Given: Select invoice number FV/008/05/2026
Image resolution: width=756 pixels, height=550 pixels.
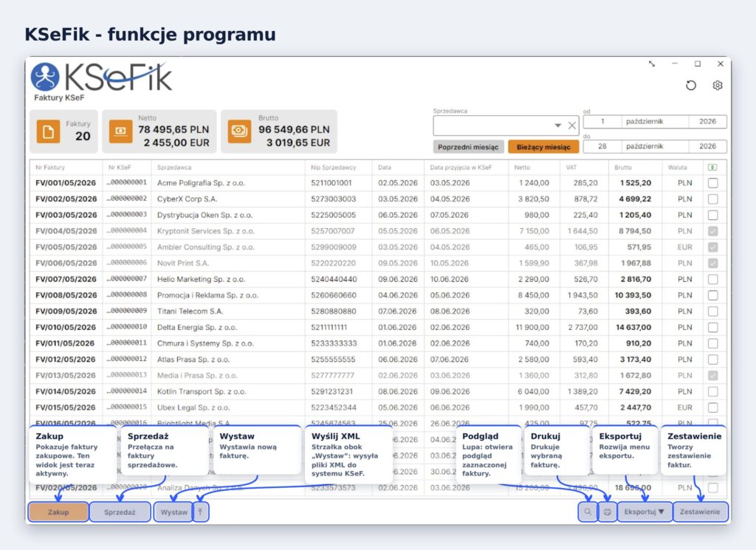Looking at the screenshot, I should pyautogui.click(x=66, y=295).
